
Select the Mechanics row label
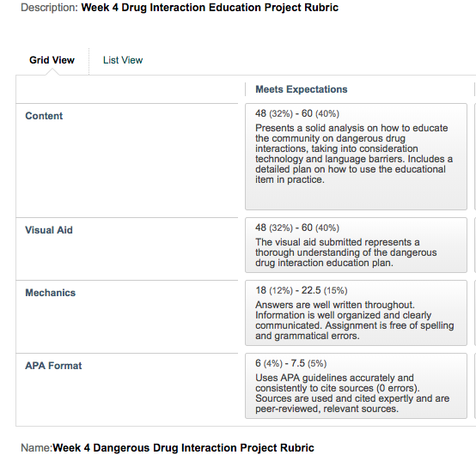(x=51, y=293)
